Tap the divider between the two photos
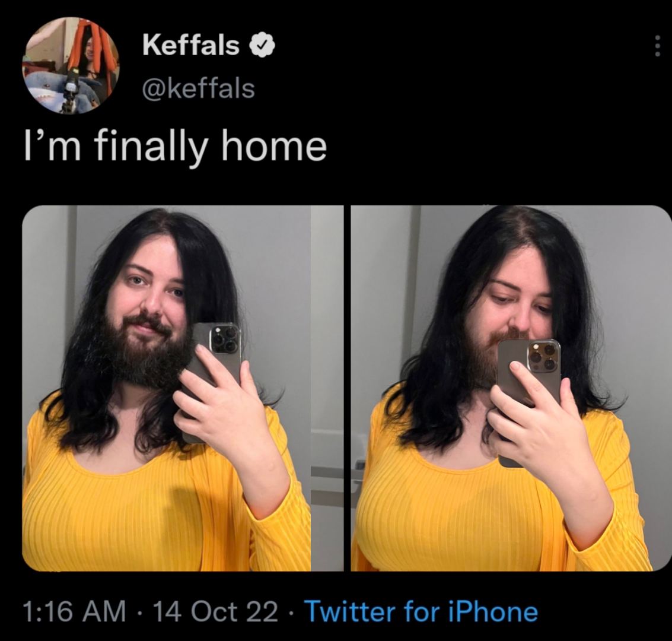Image resolution: width=672 pixels, height=641 pixels. click(347, 388)
